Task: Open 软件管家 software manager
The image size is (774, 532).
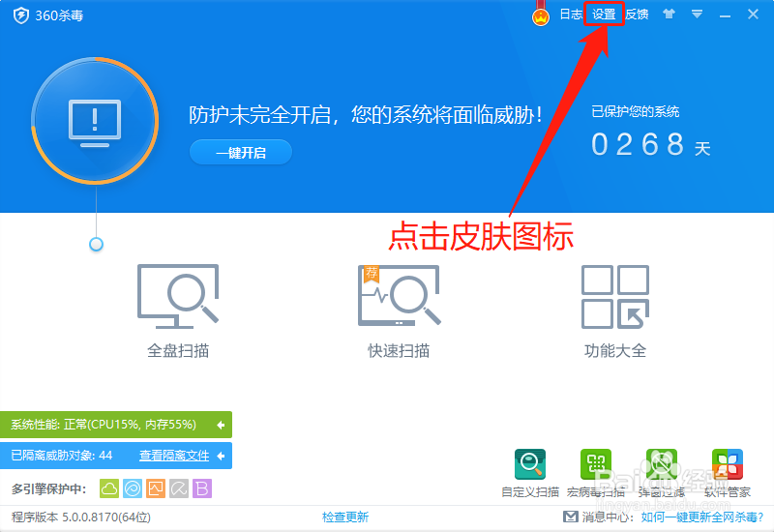Action: point(728,473)
